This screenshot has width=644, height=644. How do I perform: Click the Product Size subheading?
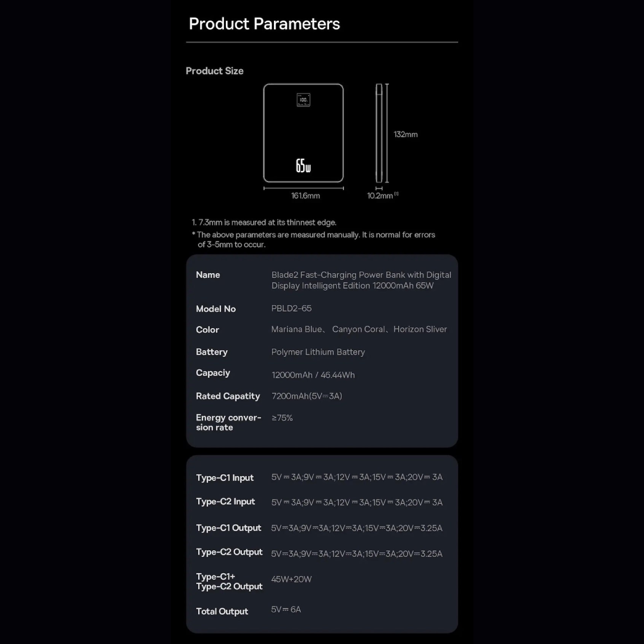coord(215,71)
